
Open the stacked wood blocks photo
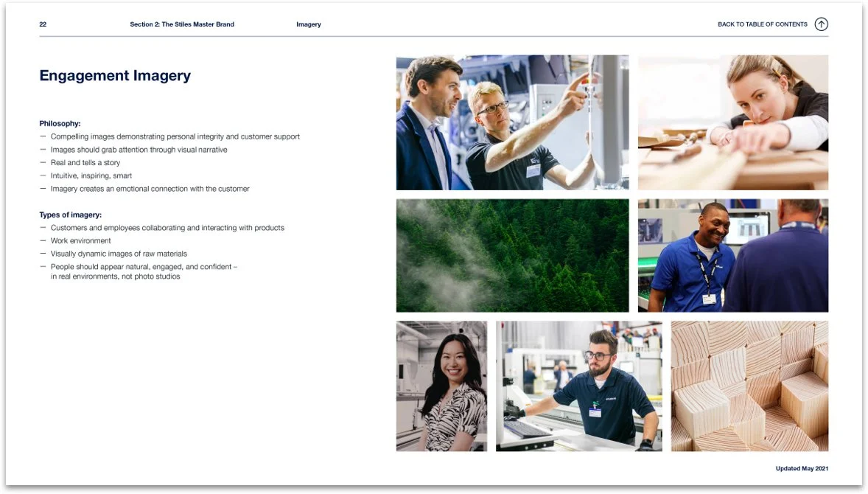point(750,386)
